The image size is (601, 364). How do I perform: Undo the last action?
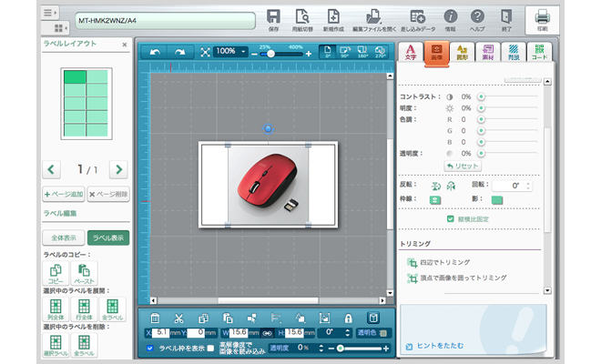155,52
